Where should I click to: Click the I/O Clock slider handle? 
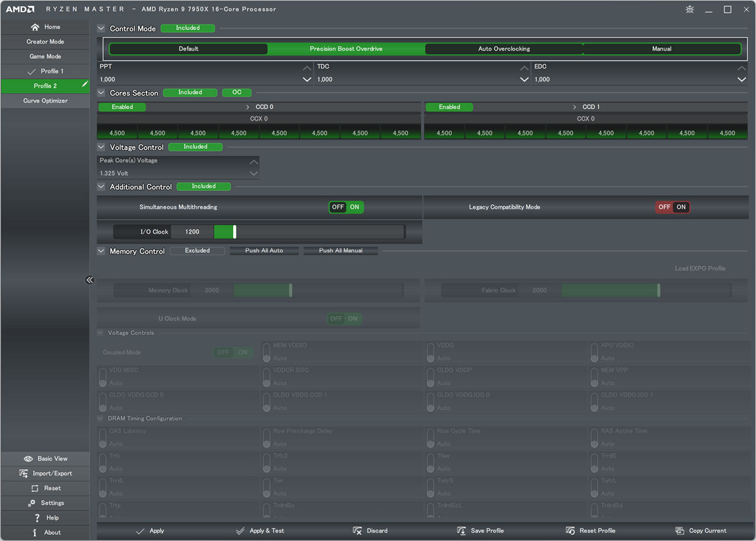(x=234, y=232)
